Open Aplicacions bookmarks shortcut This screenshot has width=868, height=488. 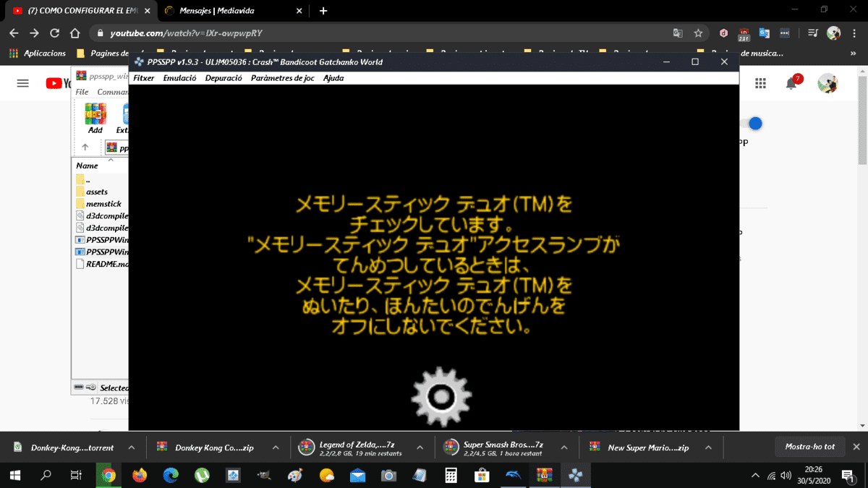(38, 53)
